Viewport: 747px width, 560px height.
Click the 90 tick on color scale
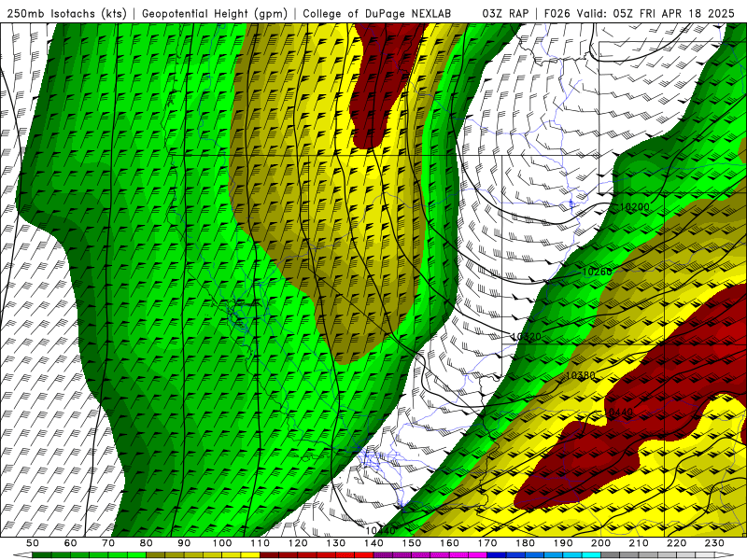[x=184, y=543]
